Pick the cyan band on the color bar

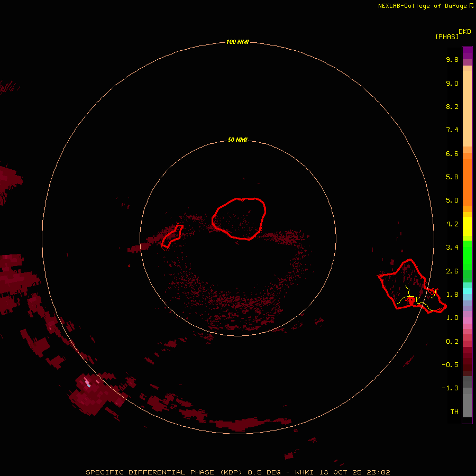[x=467, y=291]
